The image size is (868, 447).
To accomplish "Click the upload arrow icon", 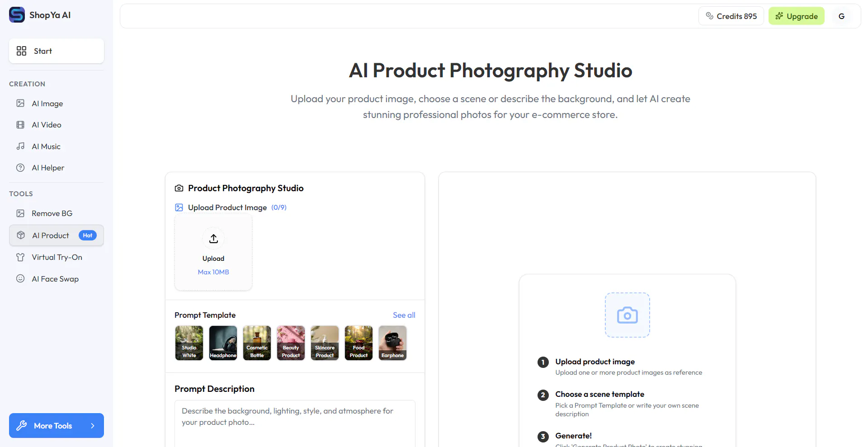I will tap(213, 238).
